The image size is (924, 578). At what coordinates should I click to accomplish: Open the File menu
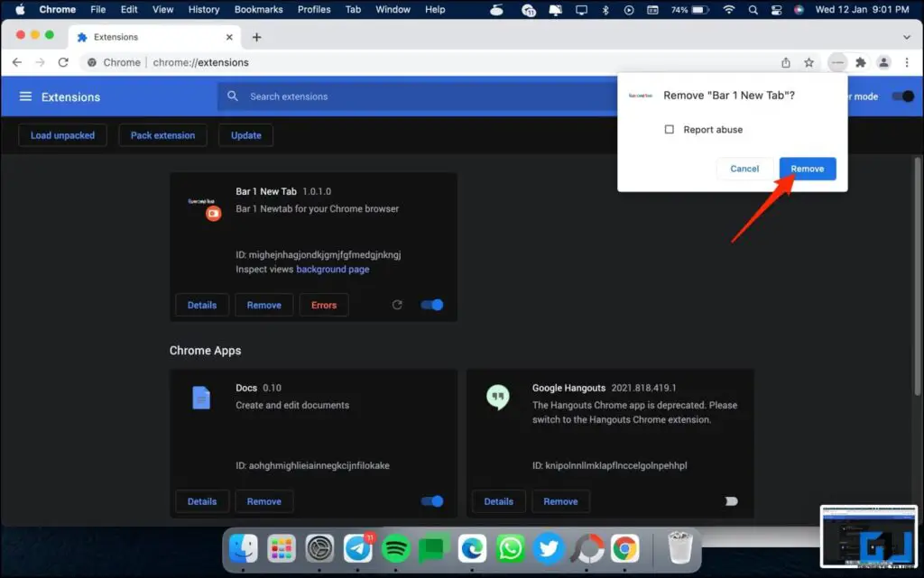pos(97,9)
